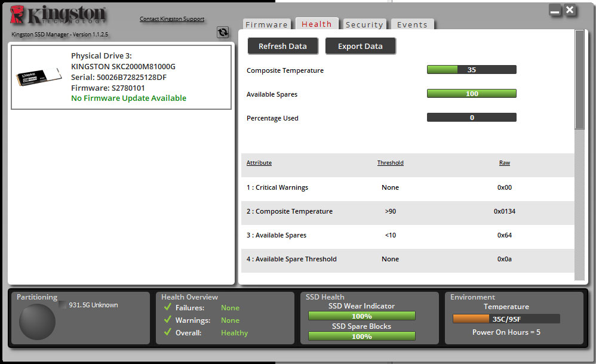Click the Overall green checkmark icon
The height and width of the screenshot is (364, 596).
tap(168, 332)
